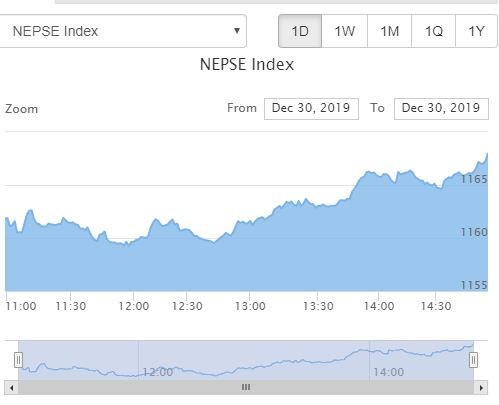Switch to the 1W range
This screenshot has height=405, width=499.
point(345,31)
